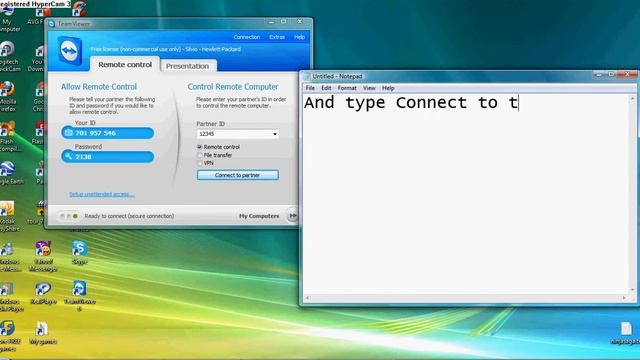Click in the Notepad text editing area
Image resolution: width=640 pixels, height=360 pixels.
(466, 194)
